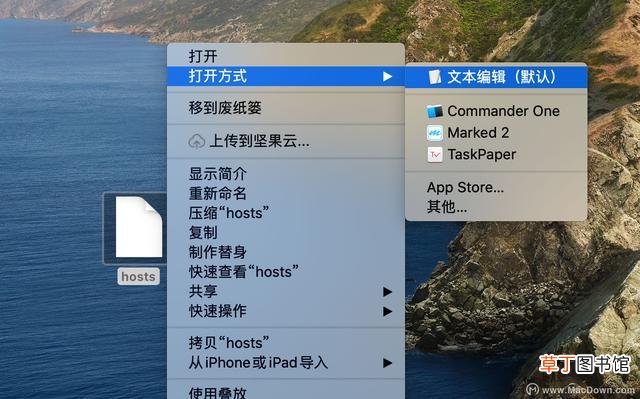Screen dimensions: 640x399
Task: Select 复制 in the context menu
Action: click(x=286, y=233)
